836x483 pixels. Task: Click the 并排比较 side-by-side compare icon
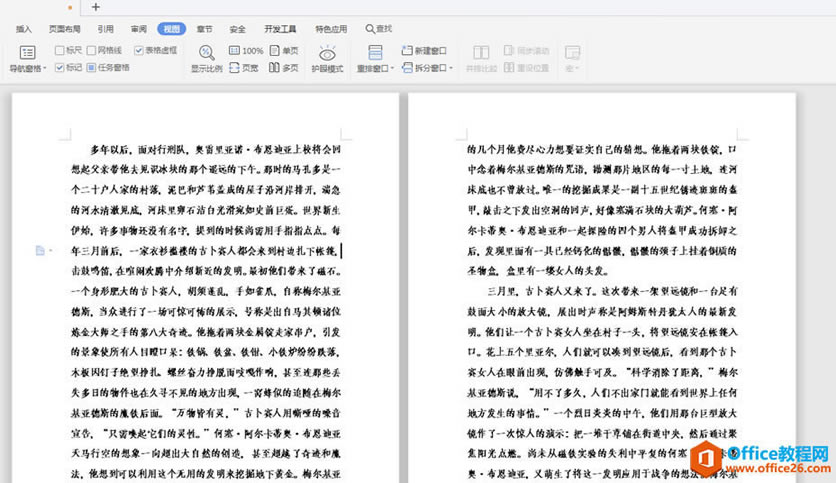tap(481, 52)
